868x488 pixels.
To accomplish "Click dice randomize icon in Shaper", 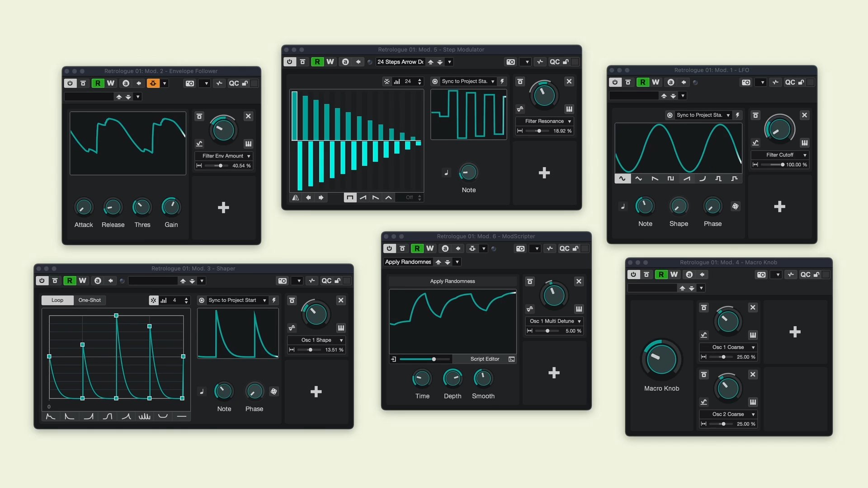I will pos(274,391).
